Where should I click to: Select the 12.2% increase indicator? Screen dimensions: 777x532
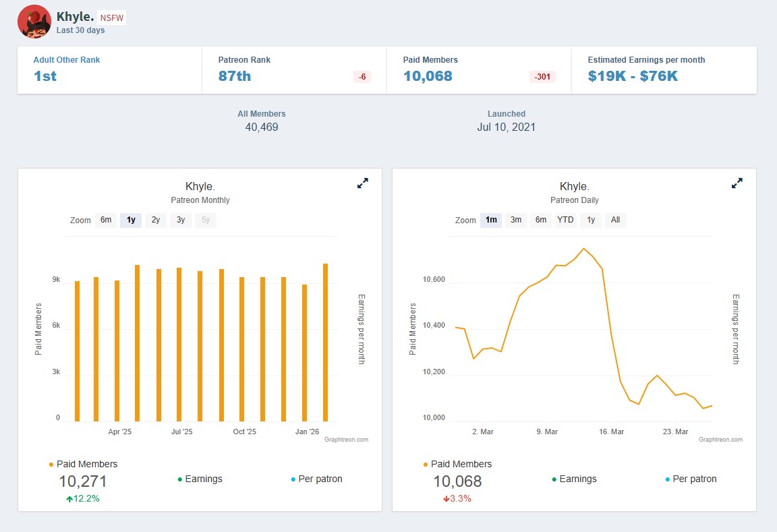(83, 498)
